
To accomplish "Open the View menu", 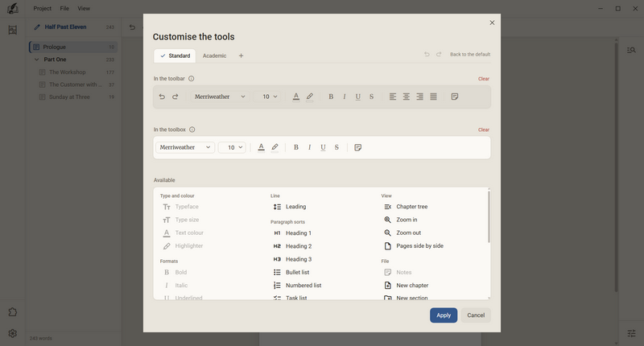I will (84, 8).
